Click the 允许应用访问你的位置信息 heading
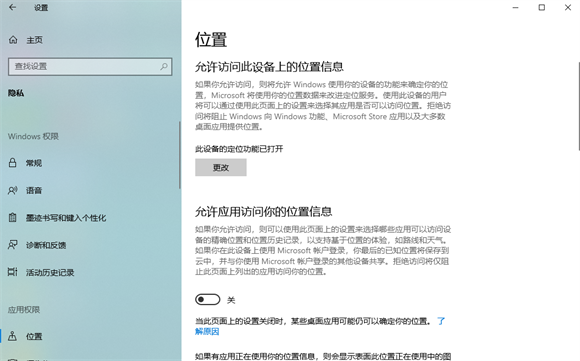The height and width of the screenshot is (361, 580). click(263, 212)
